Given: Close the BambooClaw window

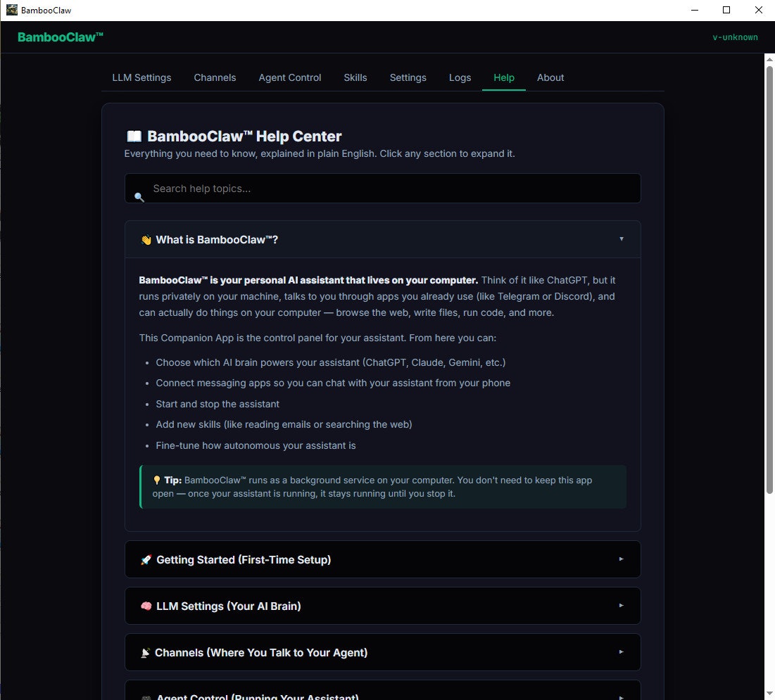Looking at the screenshot, I should [x=758, y=10].
